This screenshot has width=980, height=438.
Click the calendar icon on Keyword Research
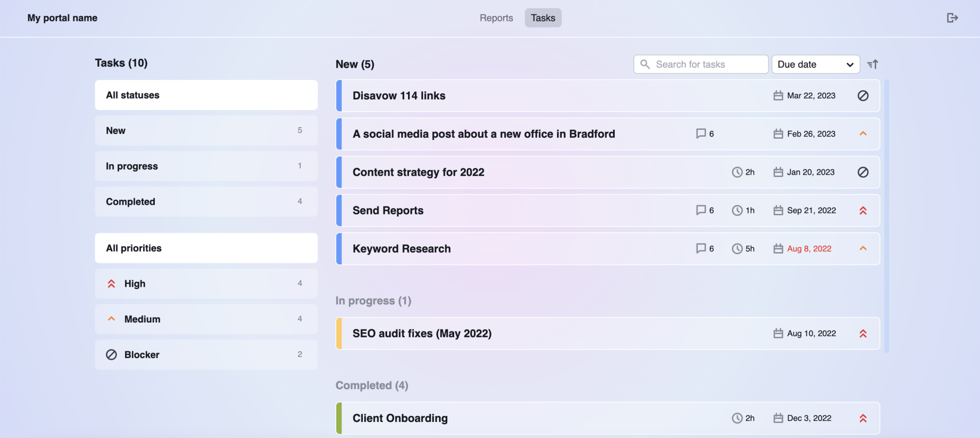(x=777, y=248)
